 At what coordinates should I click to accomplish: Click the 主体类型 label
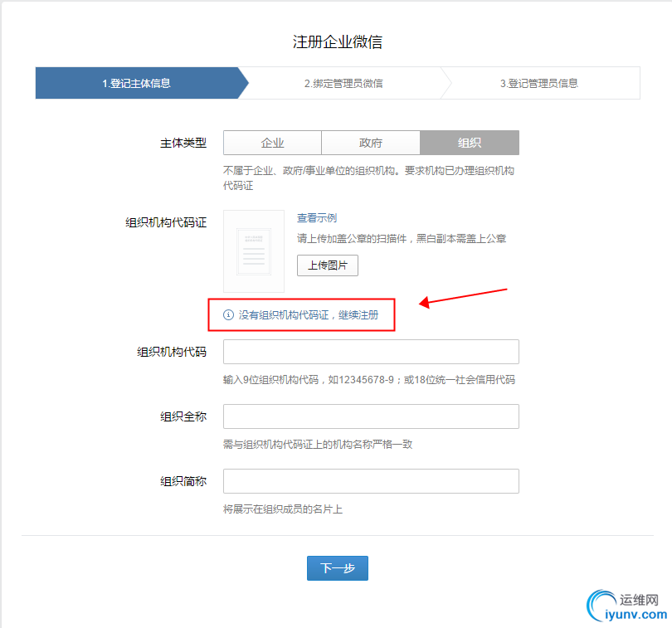coord(183,143)
